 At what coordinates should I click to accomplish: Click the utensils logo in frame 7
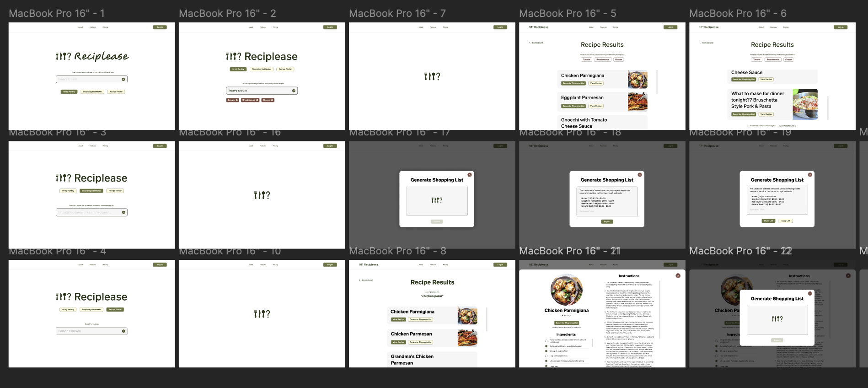click(432, 76)
